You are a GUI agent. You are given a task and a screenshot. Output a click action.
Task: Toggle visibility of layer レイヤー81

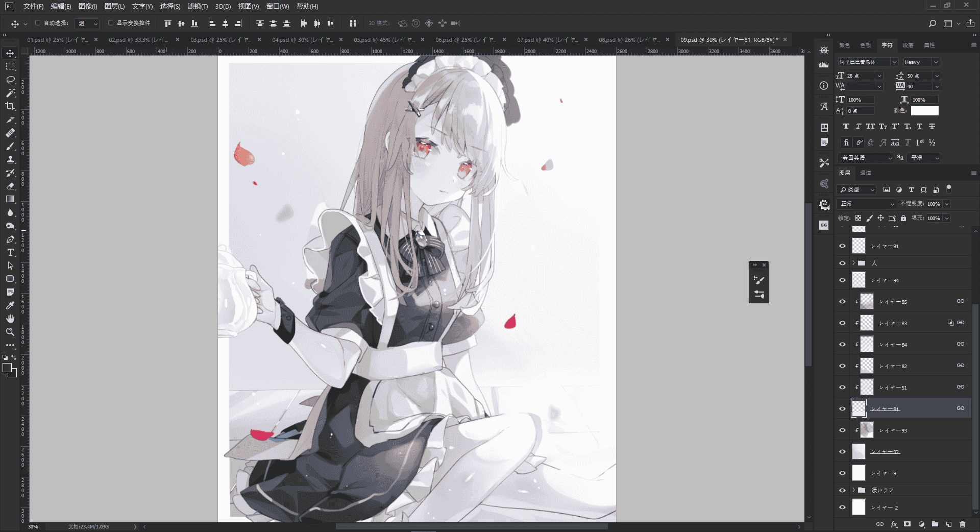tap(842, 409)
